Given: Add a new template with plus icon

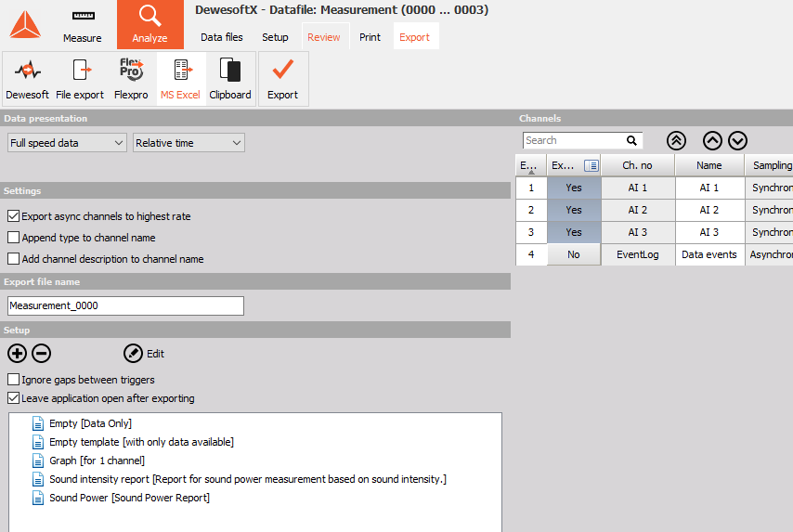Looking at the screenshot, I should point(18,353).
